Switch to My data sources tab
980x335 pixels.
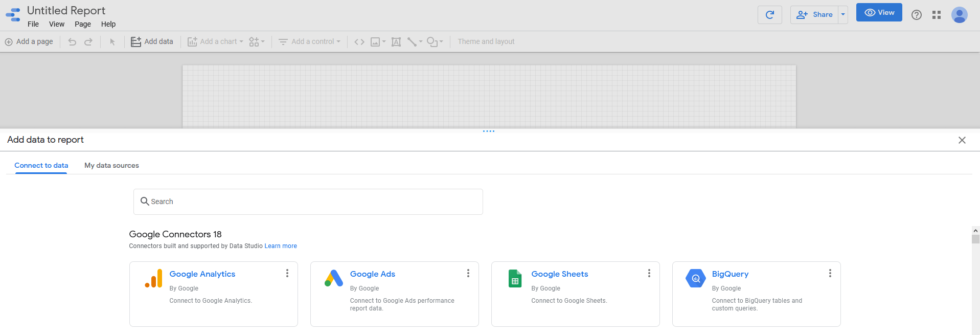pyautogui.click(x=111, y=165)
